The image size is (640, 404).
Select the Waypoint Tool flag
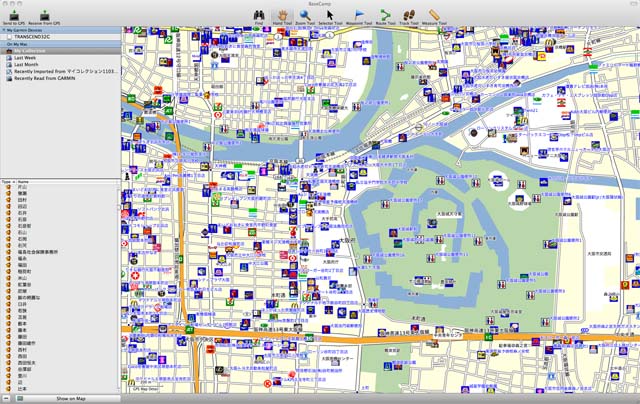tap(359, 16)
